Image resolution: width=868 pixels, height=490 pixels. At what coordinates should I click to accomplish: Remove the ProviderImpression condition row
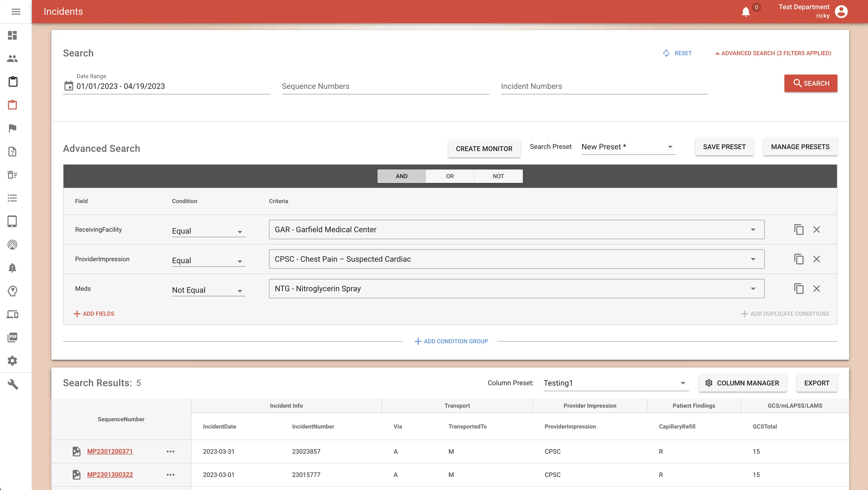point(816,259)
